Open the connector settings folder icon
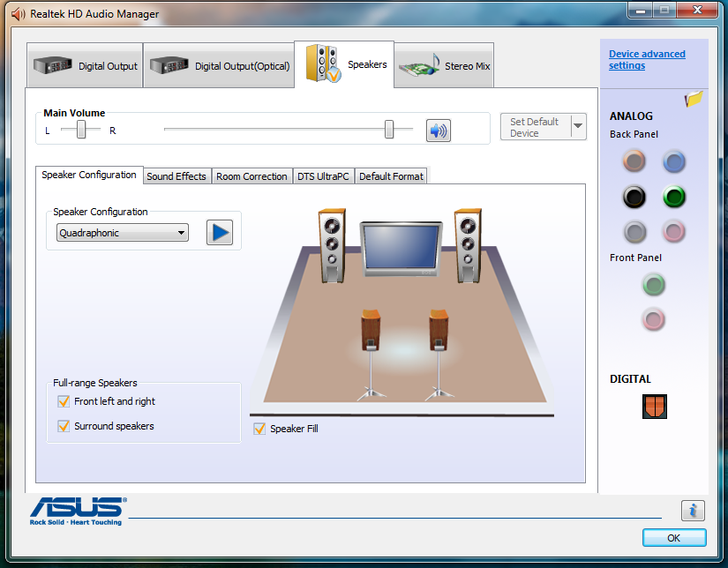This screenshot has width=728, height=568. pyautogui.click(x=694, y=99)
